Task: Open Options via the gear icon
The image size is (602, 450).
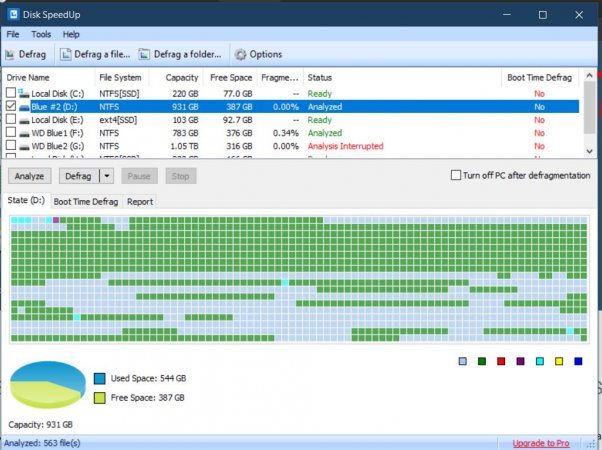Action: [240, 55]
